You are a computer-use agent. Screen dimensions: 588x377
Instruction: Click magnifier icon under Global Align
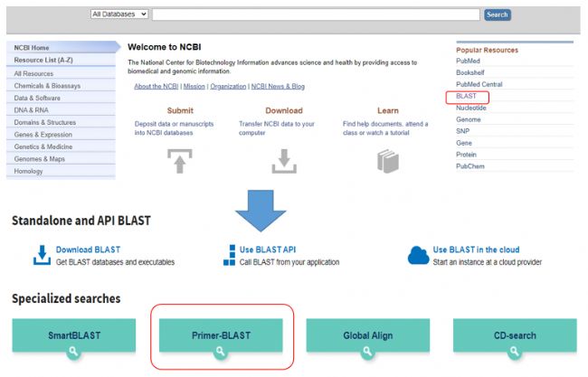coord(367,352)
